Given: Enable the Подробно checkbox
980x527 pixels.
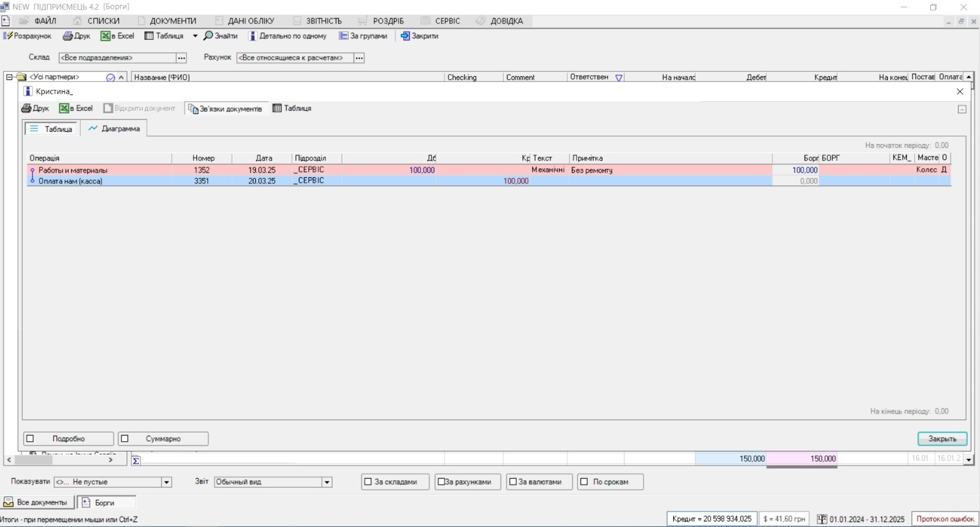Looking at the screenshot, I should tap(30, 439).
